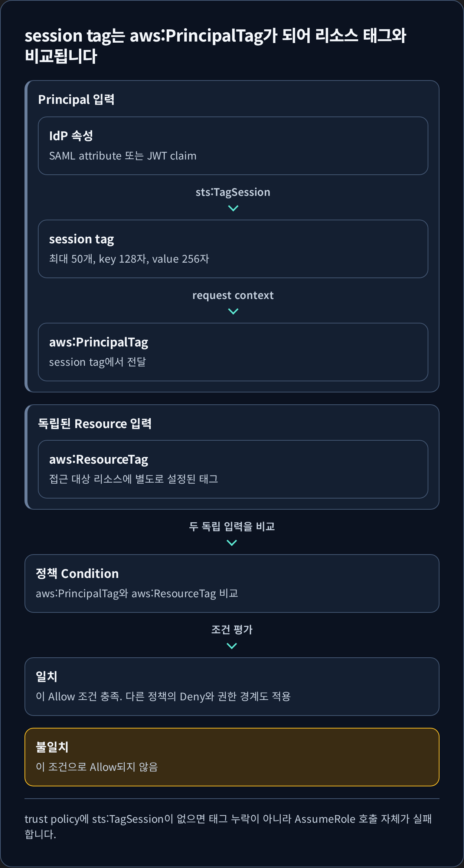Screen dimensions: 464x868
Task: Click the sts:TagSession arrow label
Action: (x=233, y=192)
